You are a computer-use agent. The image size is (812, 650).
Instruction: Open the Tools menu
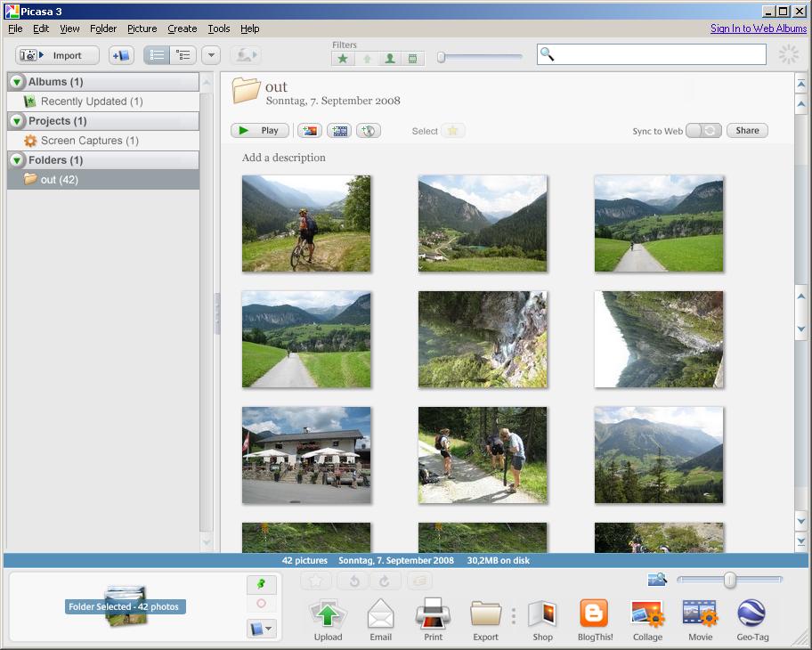[x=218, y=28]
